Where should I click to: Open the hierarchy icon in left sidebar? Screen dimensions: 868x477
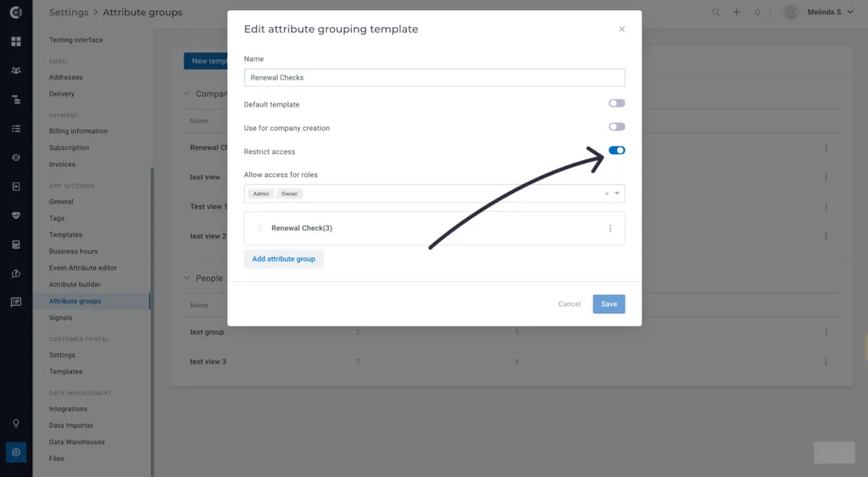coord(16,100)
